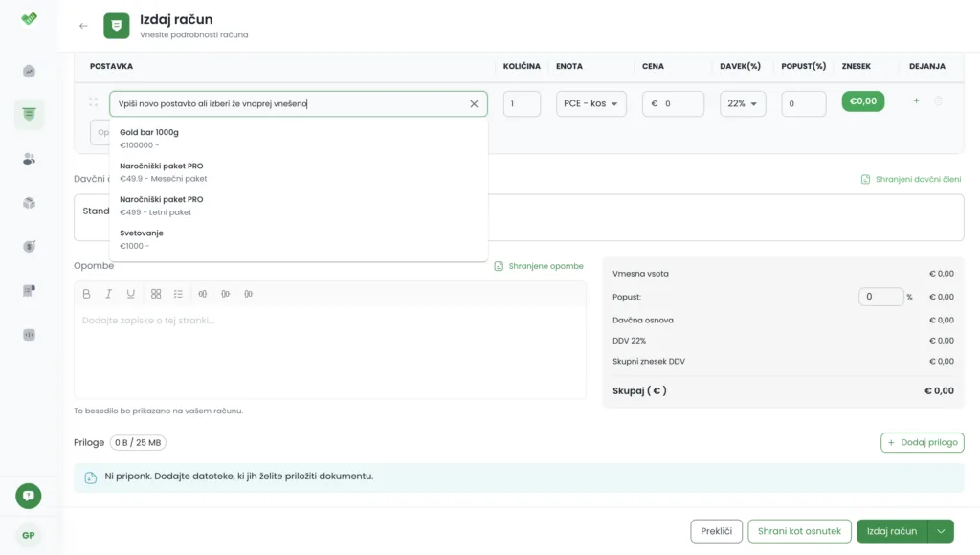Toggle underline formatting in notes editor
Viewport: 980px width, 555px height.
tap(130, 294)
